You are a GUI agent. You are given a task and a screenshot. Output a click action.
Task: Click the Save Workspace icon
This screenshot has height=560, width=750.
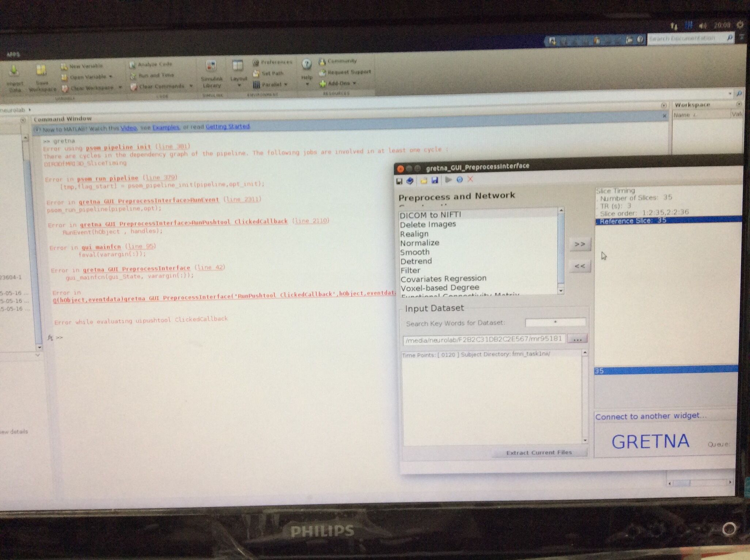pos(41,71)
